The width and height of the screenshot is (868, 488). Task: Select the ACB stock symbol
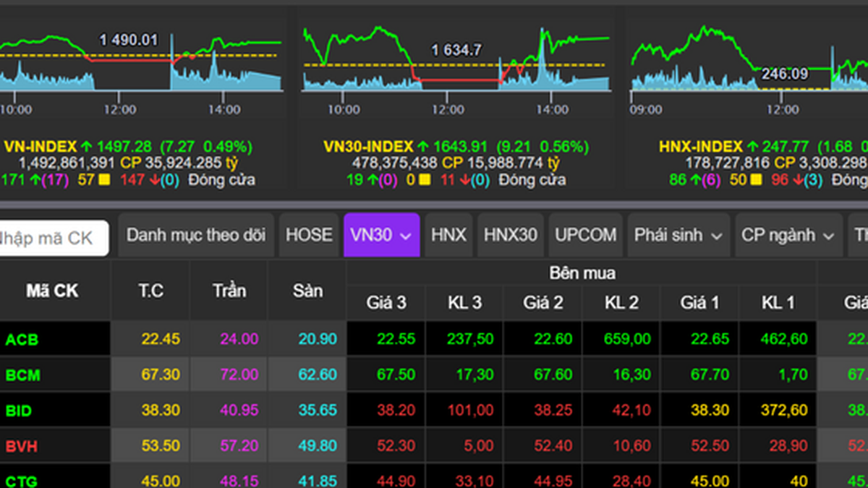(x=22, y=339)
